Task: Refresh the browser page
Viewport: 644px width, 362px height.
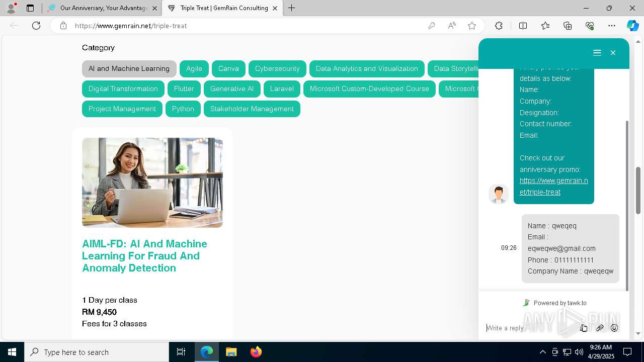Action: [36, 26]
